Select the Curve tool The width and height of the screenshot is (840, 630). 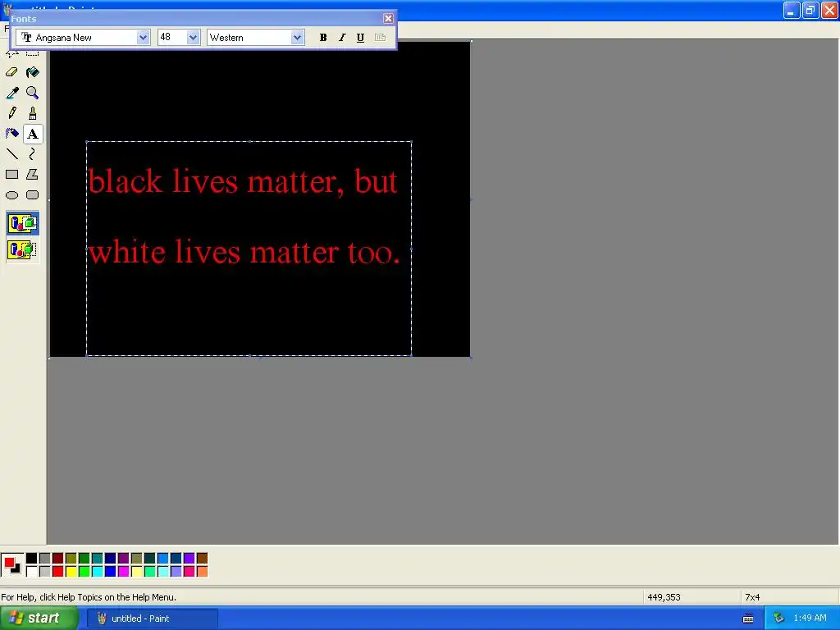pos(33,154)
